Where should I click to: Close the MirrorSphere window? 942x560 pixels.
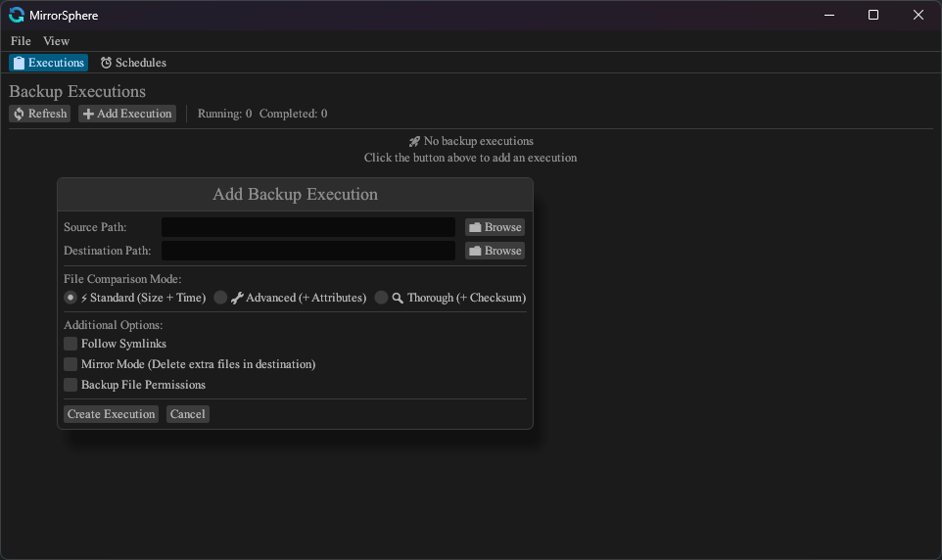918,15
